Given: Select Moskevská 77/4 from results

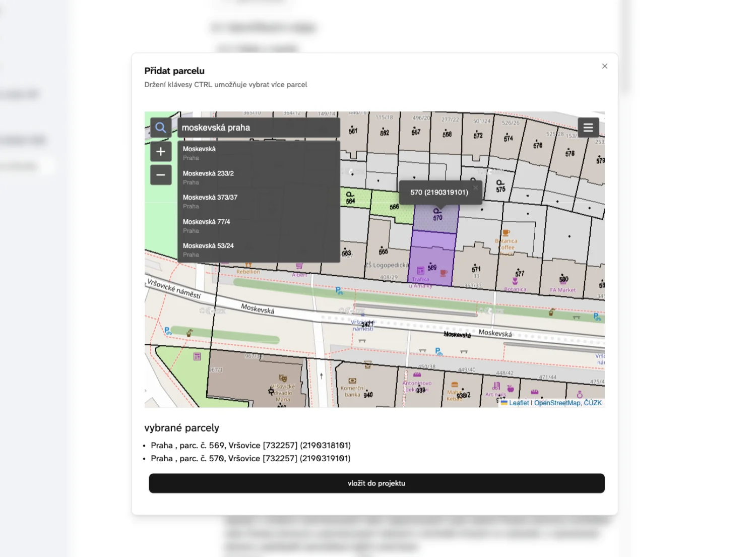Looking at the screenshot, I should [x=258, y=226].
